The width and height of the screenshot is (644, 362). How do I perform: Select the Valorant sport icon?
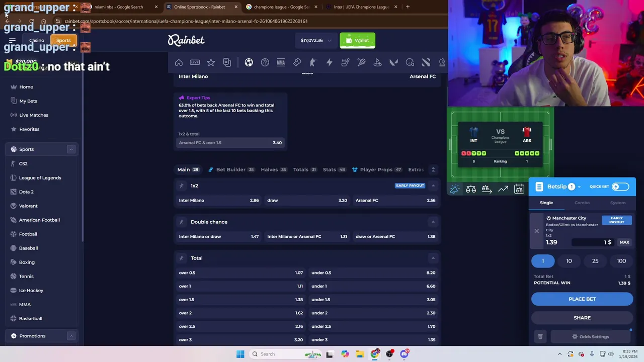[393, 62]
